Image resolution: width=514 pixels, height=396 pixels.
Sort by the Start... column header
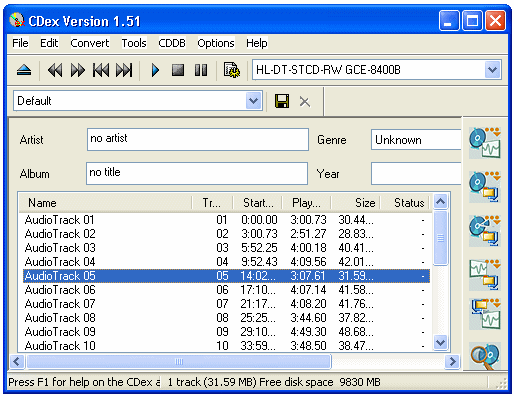click(258, 203)
